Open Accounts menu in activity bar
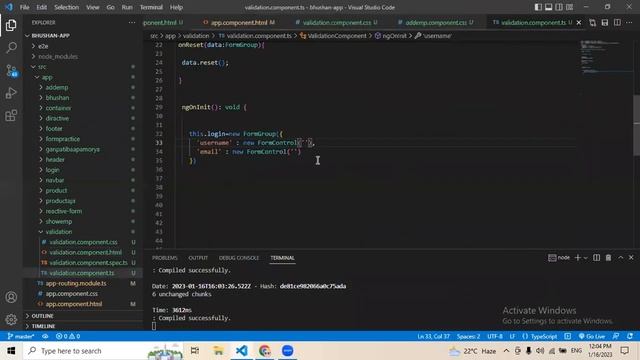 click(x=11, y=297)
